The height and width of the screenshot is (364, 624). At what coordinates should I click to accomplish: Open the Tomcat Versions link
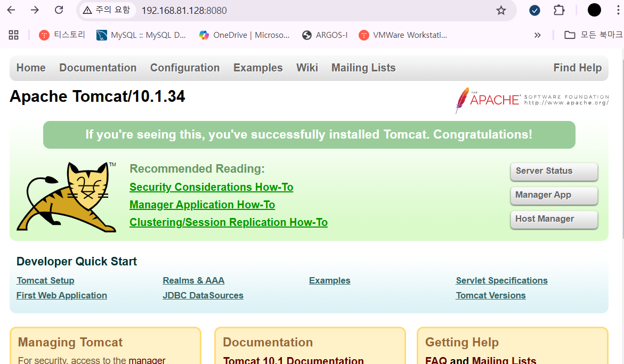click(x=491, y=296)
